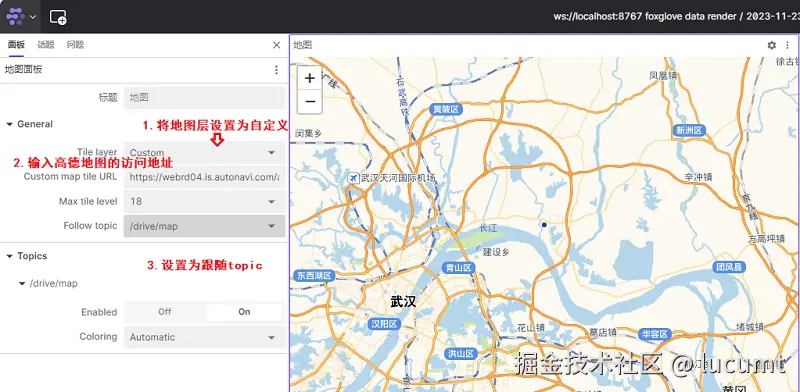Click the blue position dot on map
The width and height of the screenshot is (800, 392).
544,225
